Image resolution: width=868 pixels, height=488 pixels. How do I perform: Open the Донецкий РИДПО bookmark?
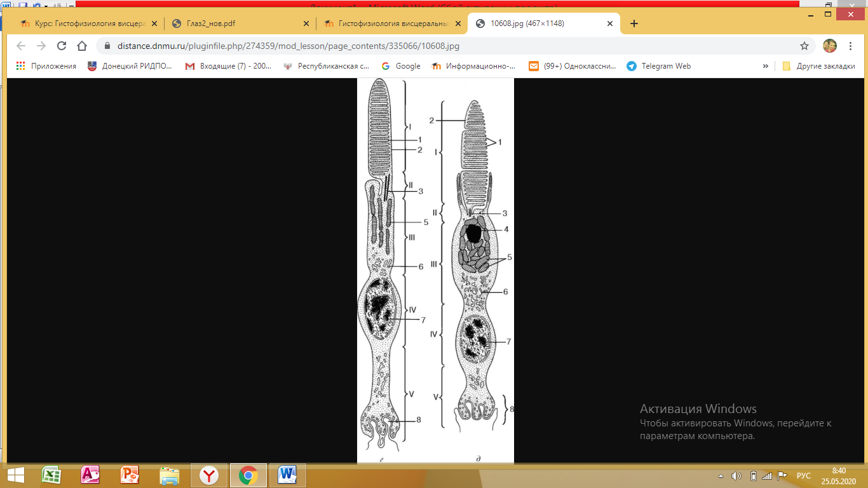coord(130,66)
